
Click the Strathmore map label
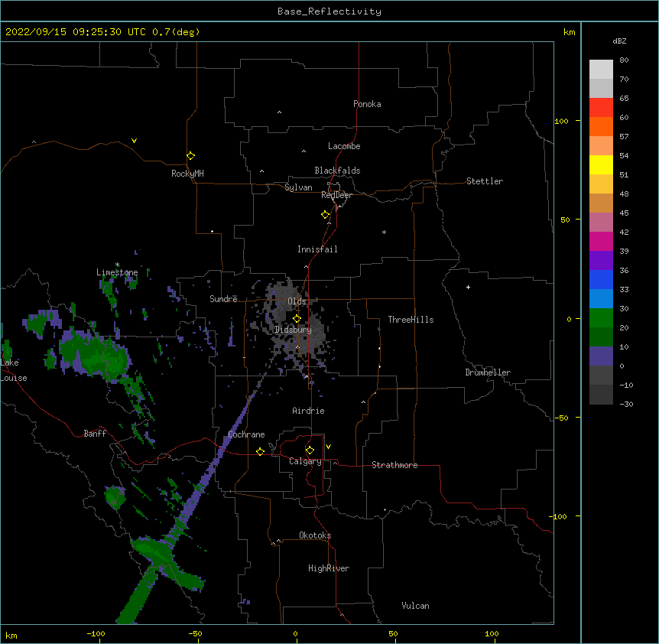pyautogui.click(x=394, y=465)
